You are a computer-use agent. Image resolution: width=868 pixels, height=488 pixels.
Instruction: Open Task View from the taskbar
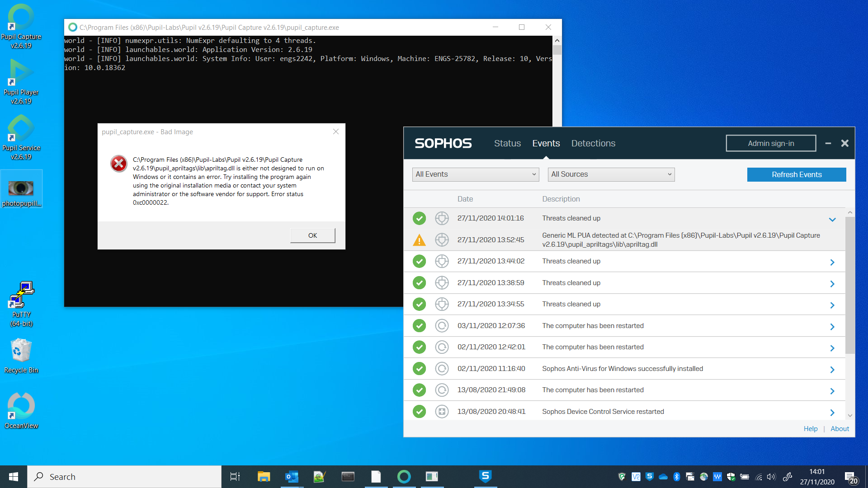coord(235,477)
